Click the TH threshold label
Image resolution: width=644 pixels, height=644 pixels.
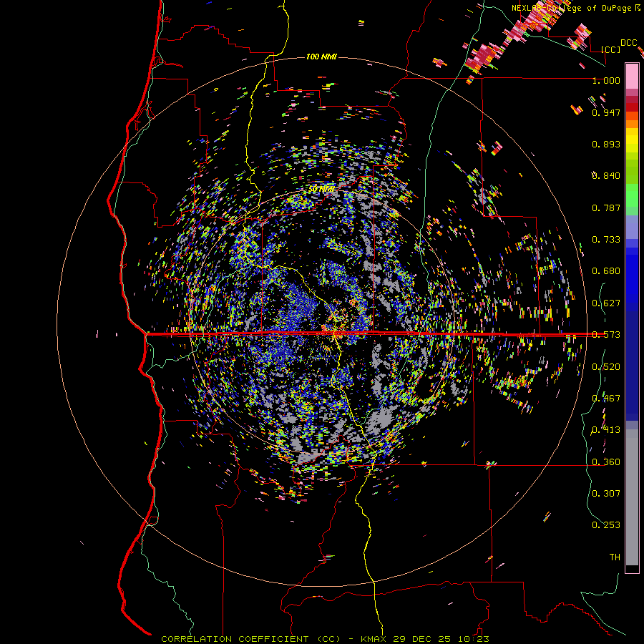click(x=615, y=557)
